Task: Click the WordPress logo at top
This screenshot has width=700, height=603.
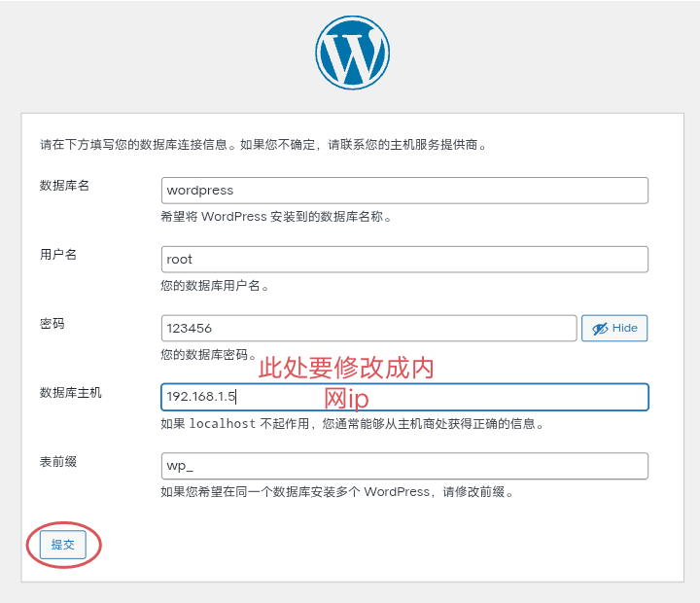Action: point(352,53)
